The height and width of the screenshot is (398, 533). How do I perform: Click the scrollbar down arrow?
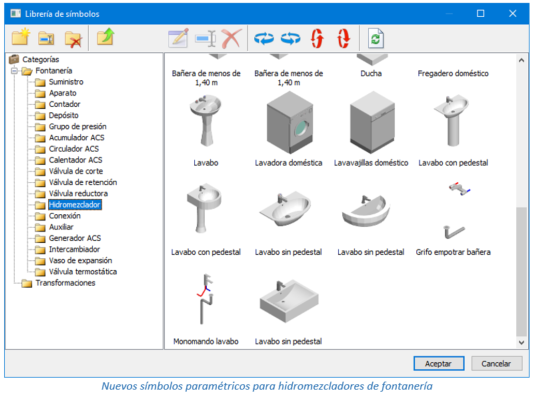[x=521, y=343]
